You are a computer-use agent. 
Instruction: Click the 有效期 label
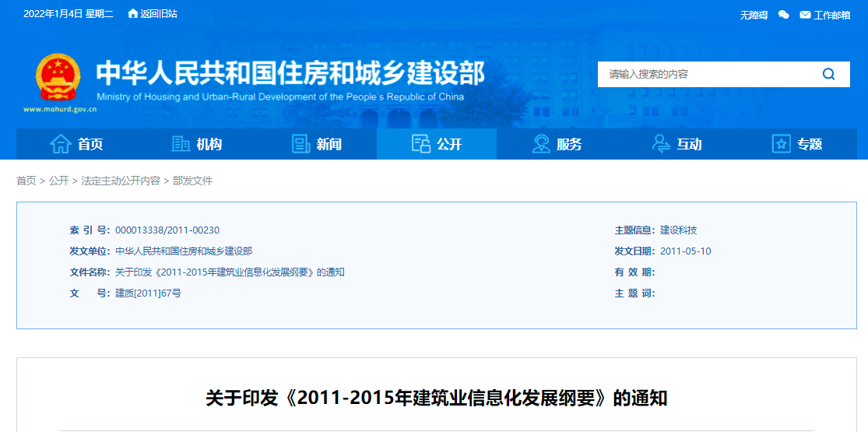pos(635,272)
